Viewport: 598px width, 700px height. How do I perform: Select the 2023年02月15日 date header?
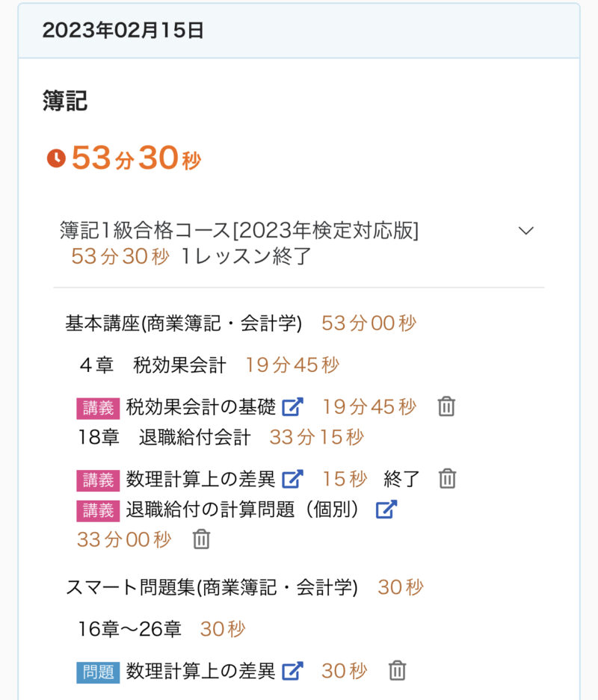[x=123, y=31]
